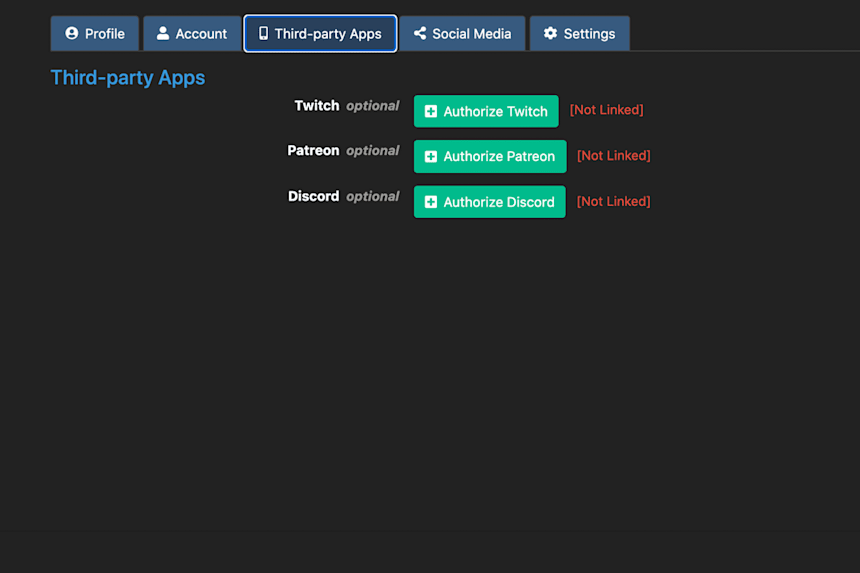Click the share icon on Social Media tab

pos(420,33)
